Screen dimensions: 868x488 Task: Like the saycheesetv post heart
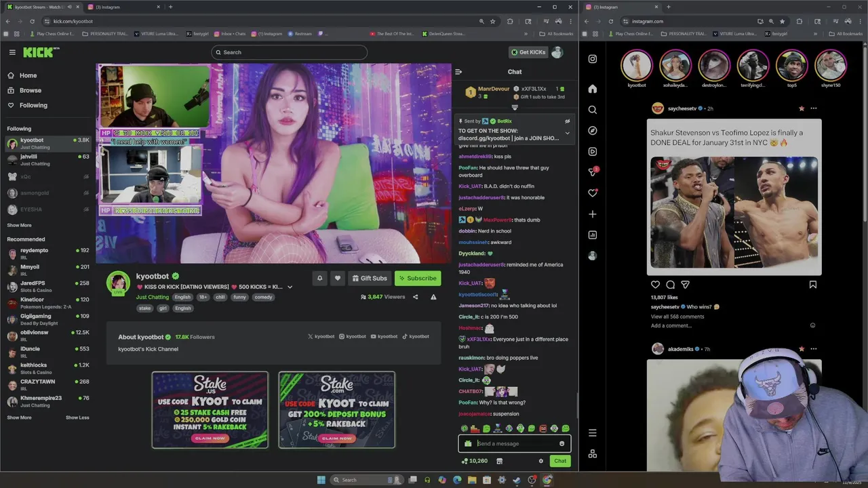655,285
